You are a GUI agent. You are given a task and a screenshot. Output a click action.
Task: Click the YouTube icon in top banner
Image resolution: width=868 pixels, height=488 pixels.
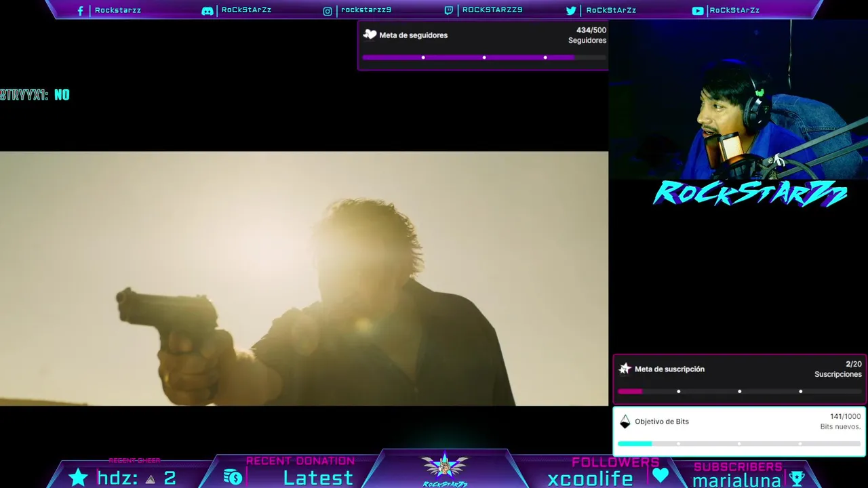click(698, 11)
